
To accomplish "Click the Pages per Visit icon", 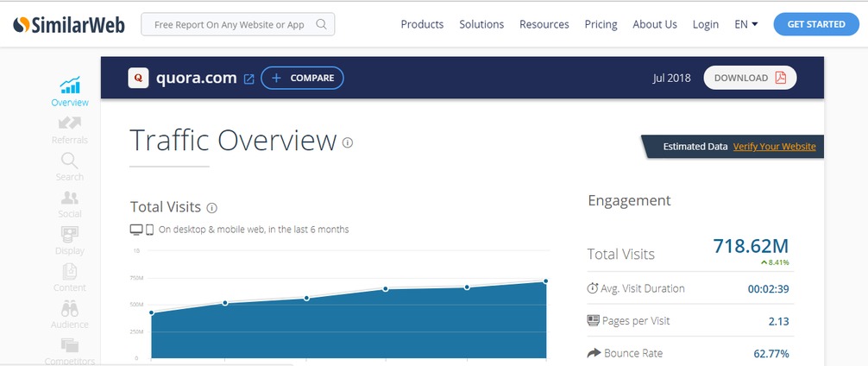I will point(593,320).
